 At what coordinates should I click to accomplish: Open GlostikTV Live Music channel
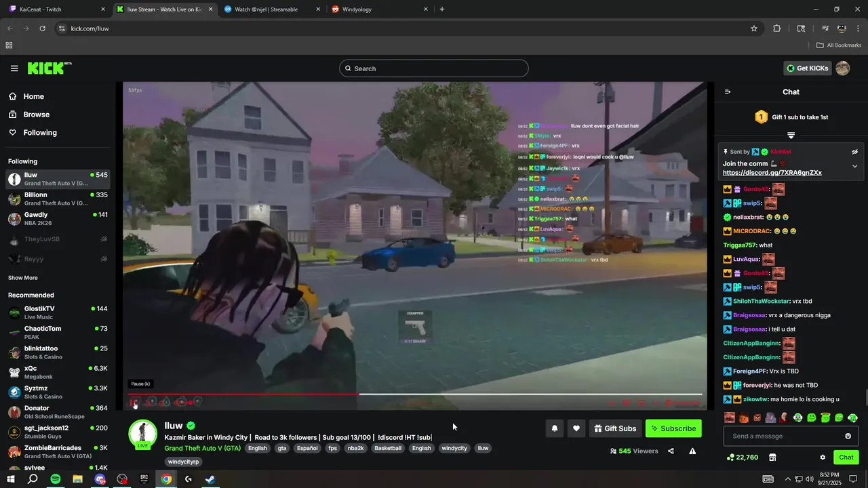pyautogui.click(x=58, y=312)
